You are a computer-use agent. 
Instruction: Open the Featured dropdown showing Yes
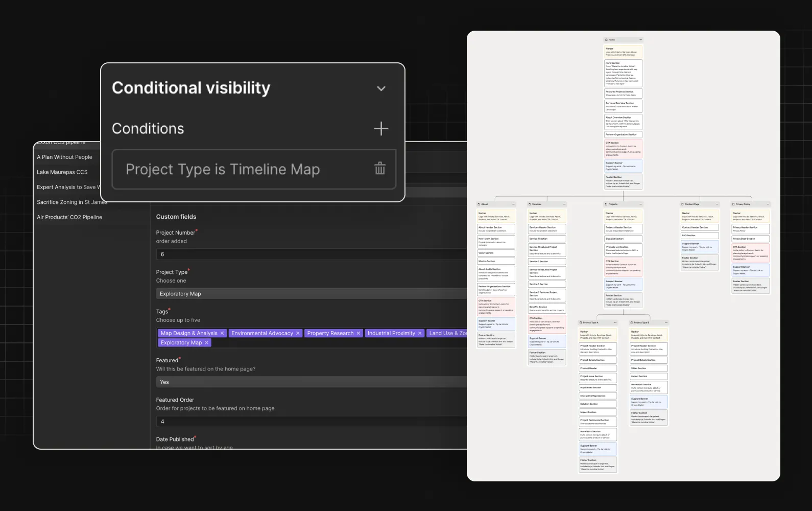pos(312,382)
